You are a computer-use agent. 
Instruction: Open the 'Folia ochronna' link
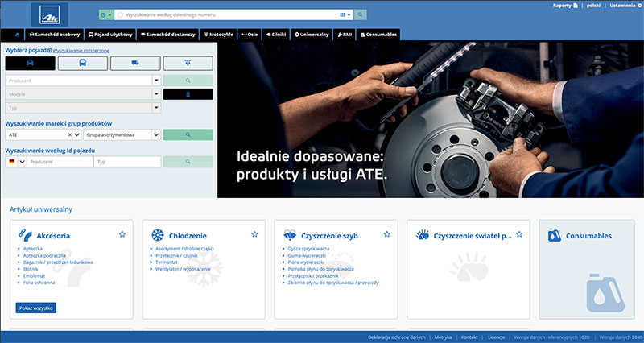pyautogui.click(x=39, y=283)
